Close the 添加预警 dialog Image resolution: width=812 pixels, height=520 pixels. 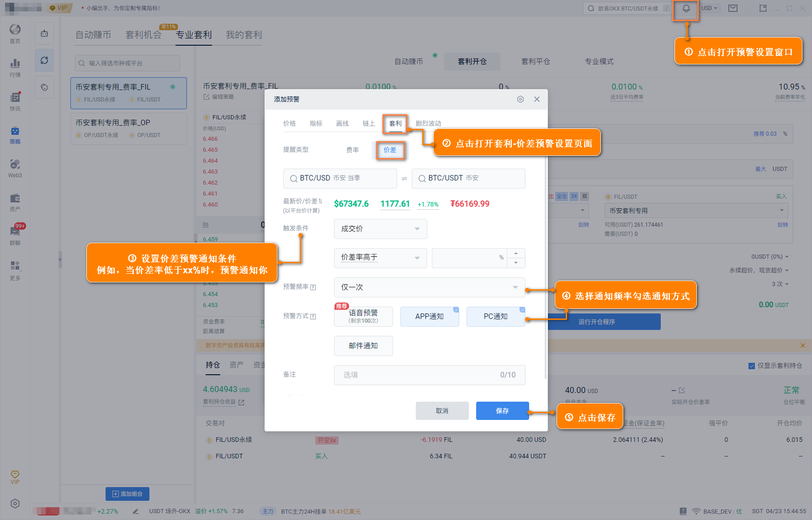point(537,99)
